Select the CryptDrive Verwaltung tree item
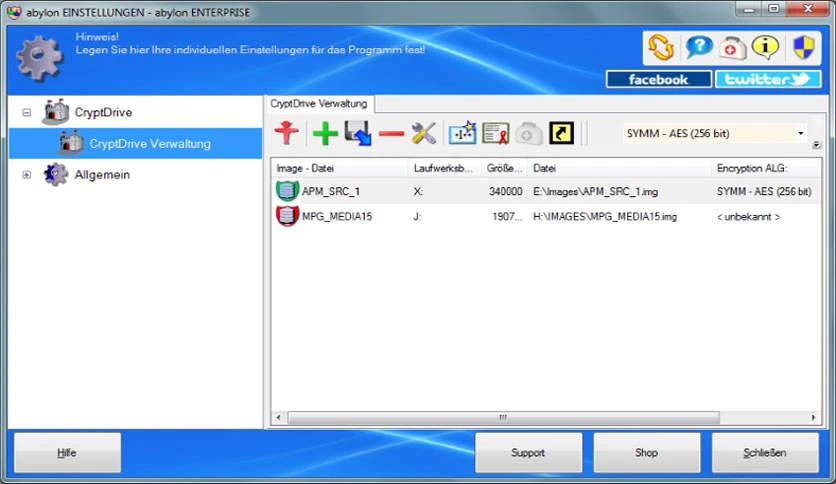This screenshot has width=836, height=484. pyautogui.click(x=135, y=143)
